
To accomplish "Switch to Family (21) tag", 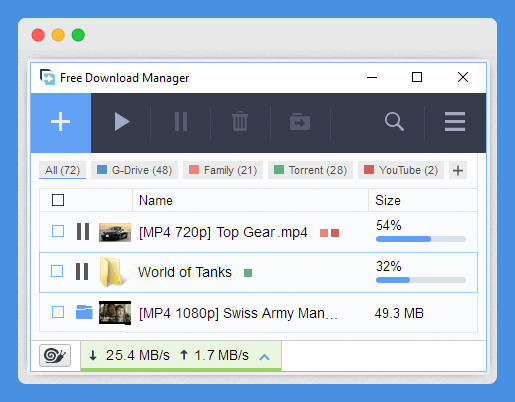I will [223, 170].
